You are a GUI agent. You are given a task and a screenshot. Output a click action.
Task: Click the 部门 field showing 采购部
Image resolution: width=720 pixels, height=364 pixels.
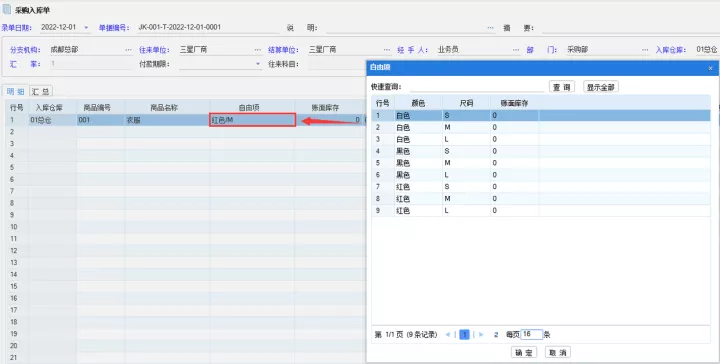(x=603, y=50)
